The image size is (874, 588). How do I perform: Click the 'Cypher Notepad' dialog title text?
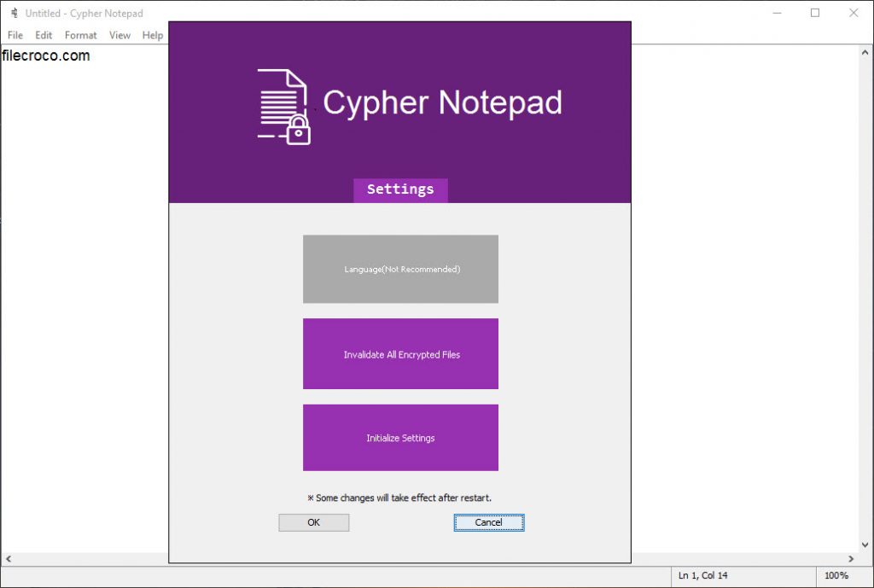[x=443, y=103]
